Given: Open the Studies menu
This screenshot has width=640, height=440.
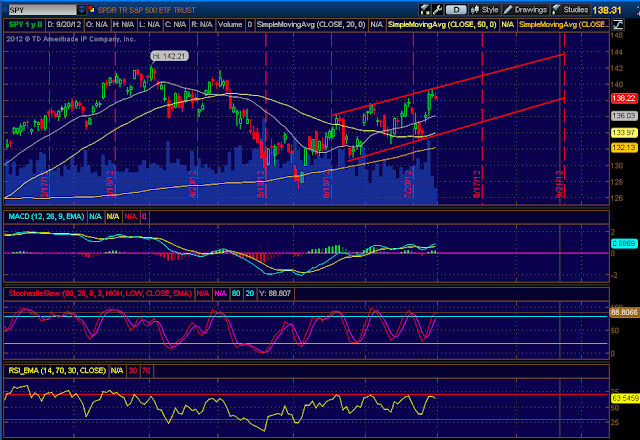Looking at the screenshot, I should pos(570,10).
